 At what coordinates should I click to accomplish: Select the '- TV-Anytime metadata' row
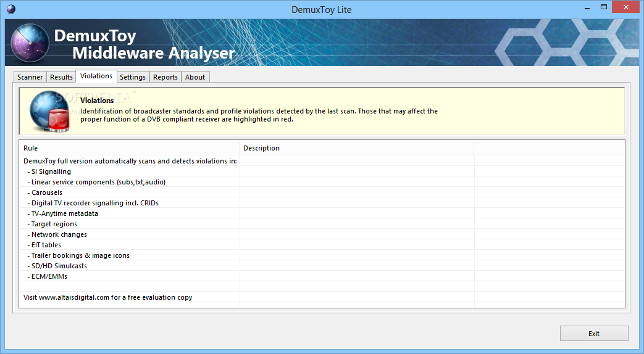pyautogui.click(x=322, y=213)
